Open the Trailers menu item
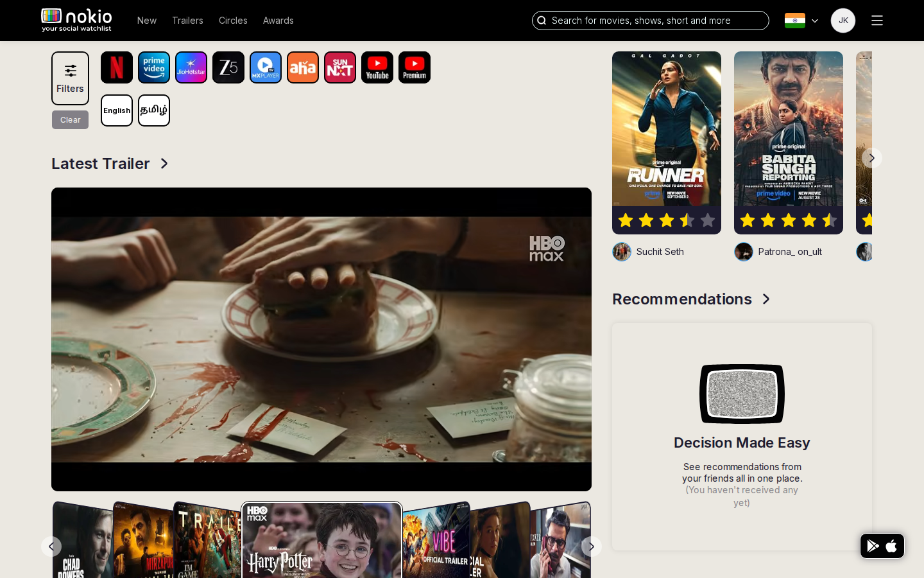 click(187, 21)
